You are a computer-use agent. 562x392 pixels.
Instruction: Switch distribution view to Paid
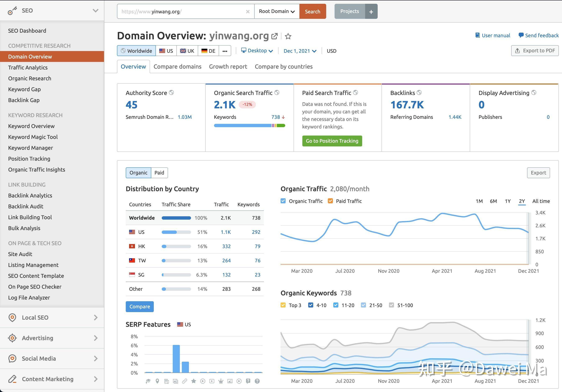click(x=159, y=173)
